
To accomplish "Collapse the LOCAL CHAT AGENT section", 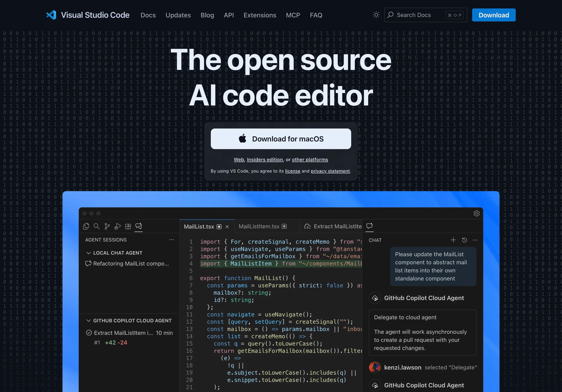I will tap(89, 253).
